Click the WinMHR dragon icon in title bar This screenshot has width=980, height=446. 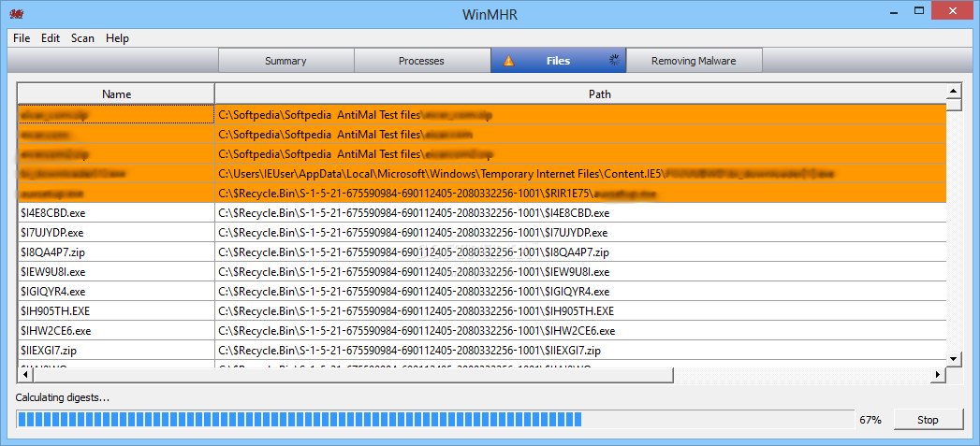click(16, 12)
